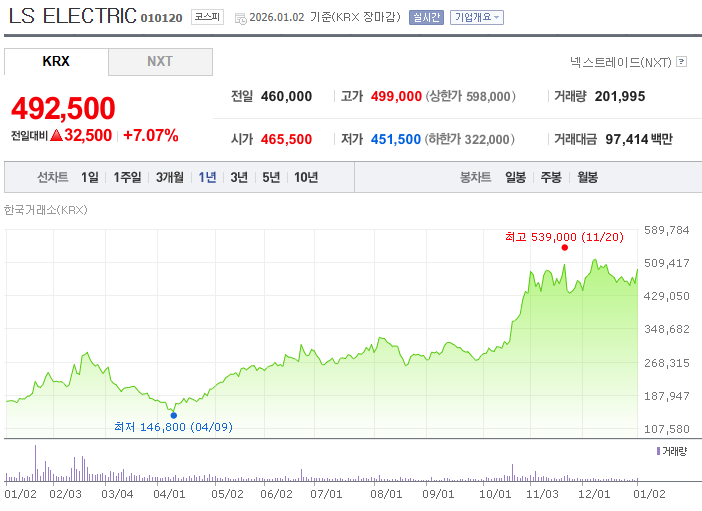Click the change rate +7.07%
The image size is (702, 511).
point(151,135)
